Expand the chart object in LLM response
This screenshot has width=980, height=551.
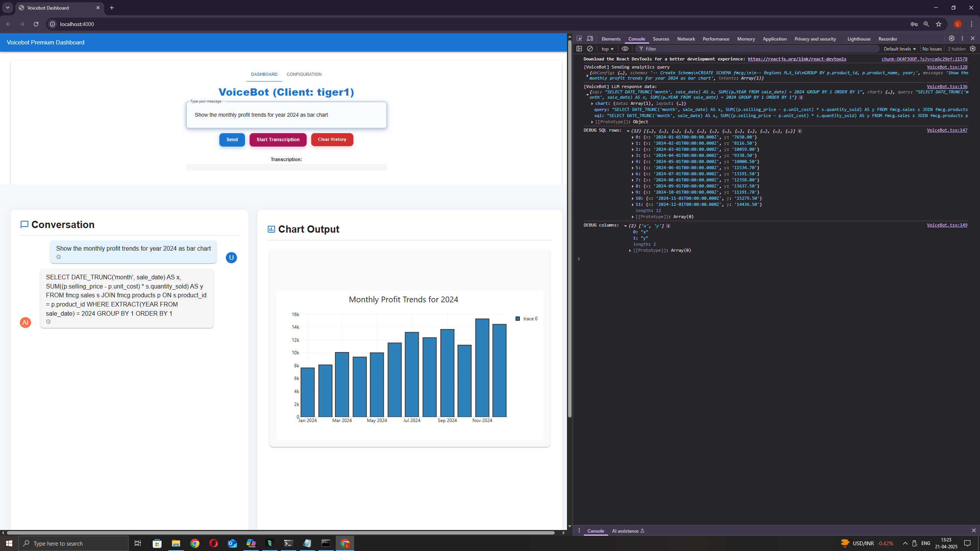click(x=592, y=104)
